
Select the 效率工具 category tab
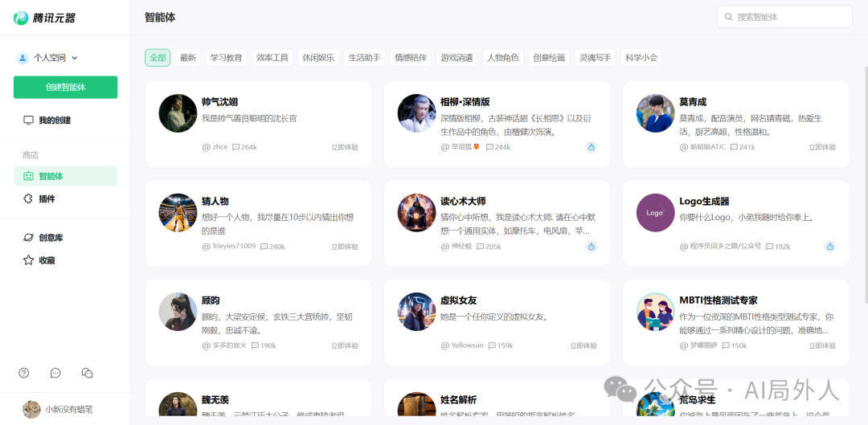click(272, 58)
